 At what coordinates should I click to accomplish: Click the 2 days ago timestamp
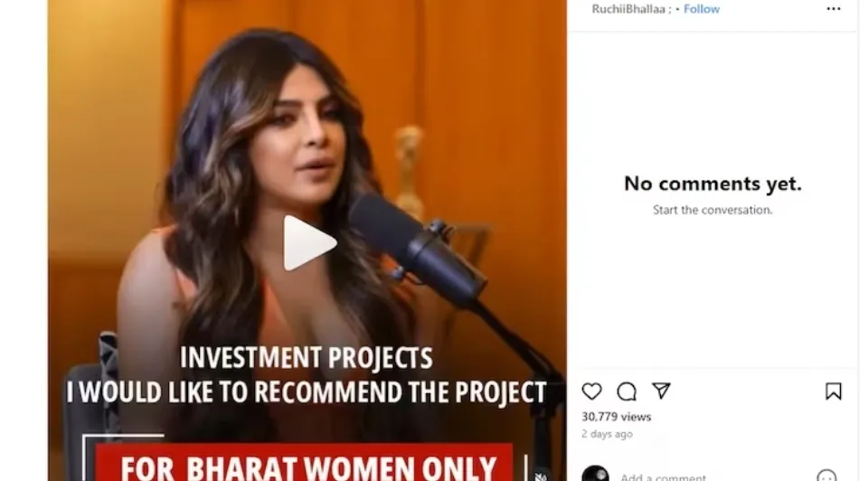607,434
